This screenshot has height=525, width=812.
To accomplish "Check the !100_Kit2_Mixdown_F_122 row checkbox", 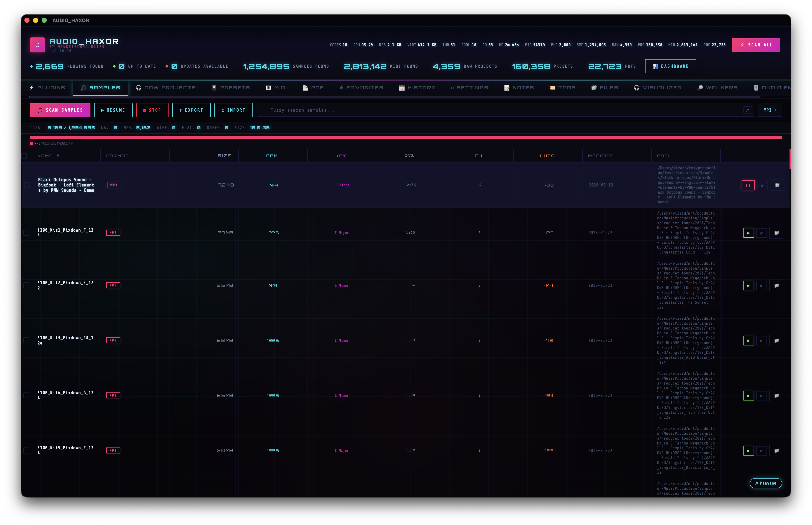I will [26, 285].
